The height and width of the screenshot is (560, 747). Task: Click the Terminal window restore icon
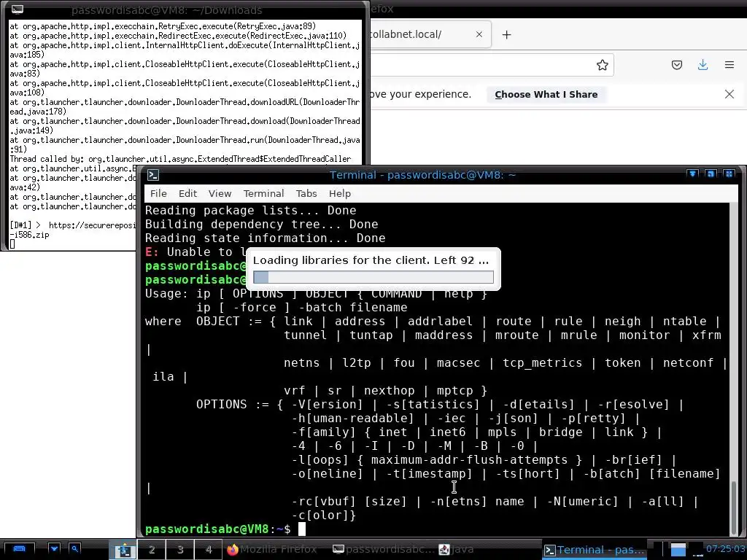(711, 174)
